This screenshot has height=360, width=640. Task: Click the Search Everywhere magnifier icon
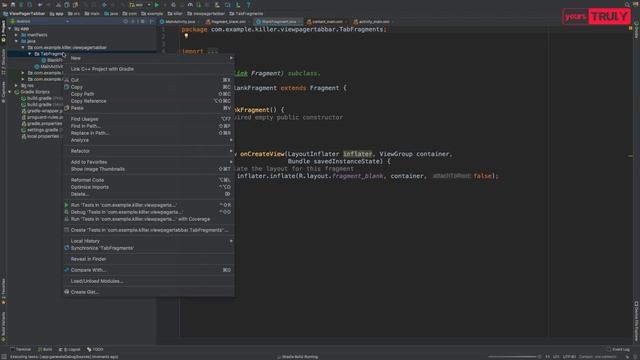[x=627, y=5]
